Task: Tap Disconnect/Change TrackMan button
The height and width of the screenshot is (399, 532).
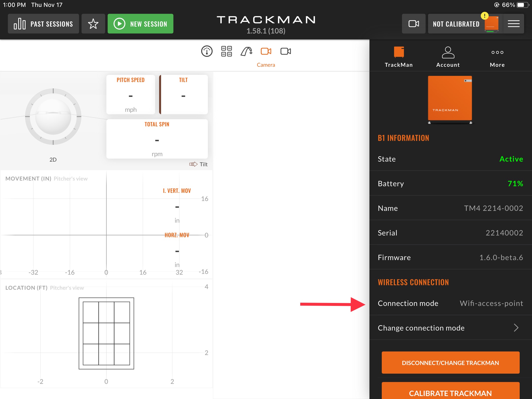Action: point(450,363)
